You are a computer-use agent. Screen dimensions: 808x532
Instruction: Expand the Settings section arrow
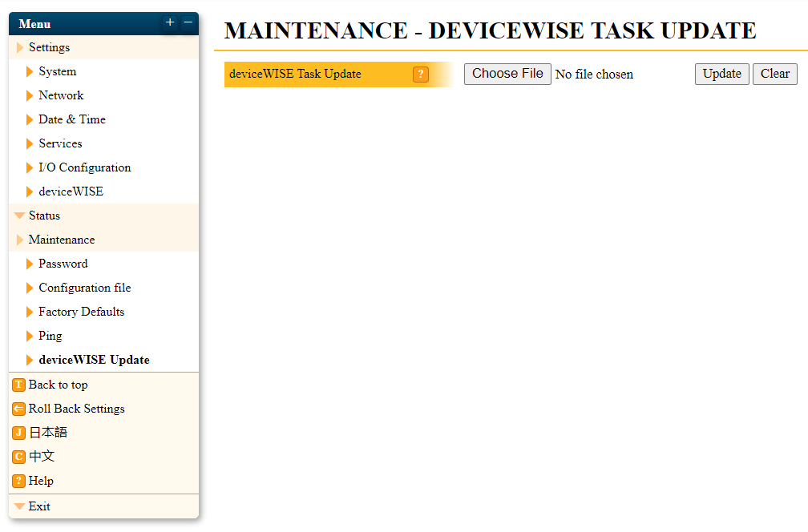point(20,47)
